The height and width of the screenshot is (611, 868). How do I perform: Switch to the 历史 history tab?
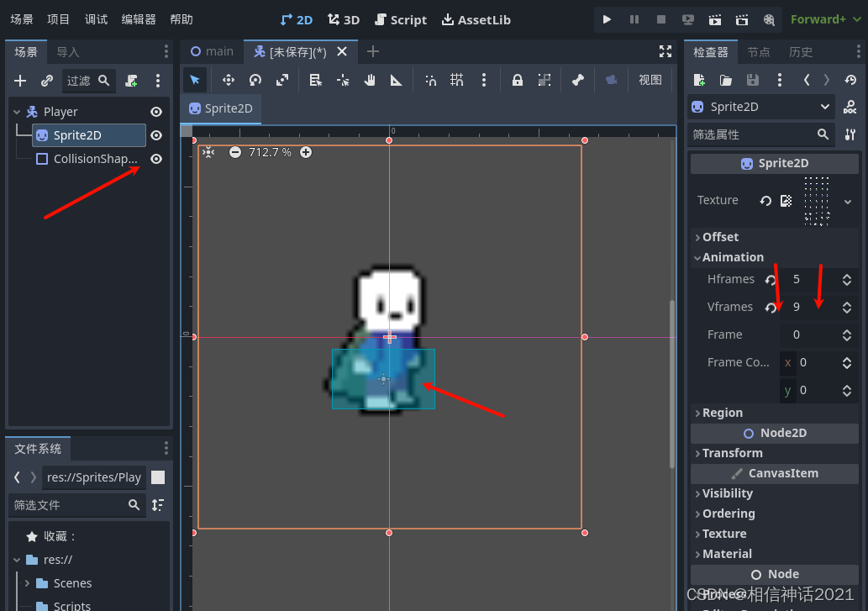click(801, 52)
